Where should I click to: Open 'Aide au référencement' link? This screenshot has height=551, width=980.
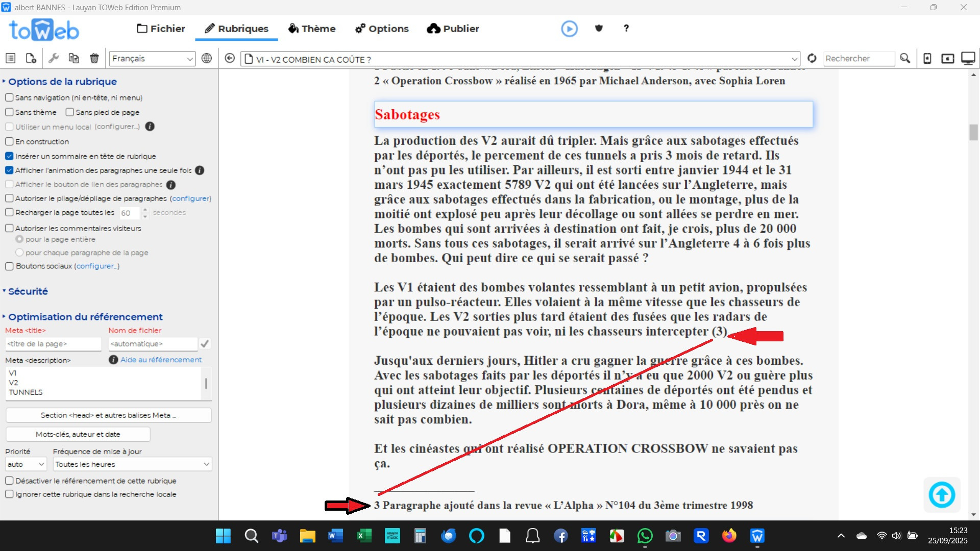[x=161, y=360]
